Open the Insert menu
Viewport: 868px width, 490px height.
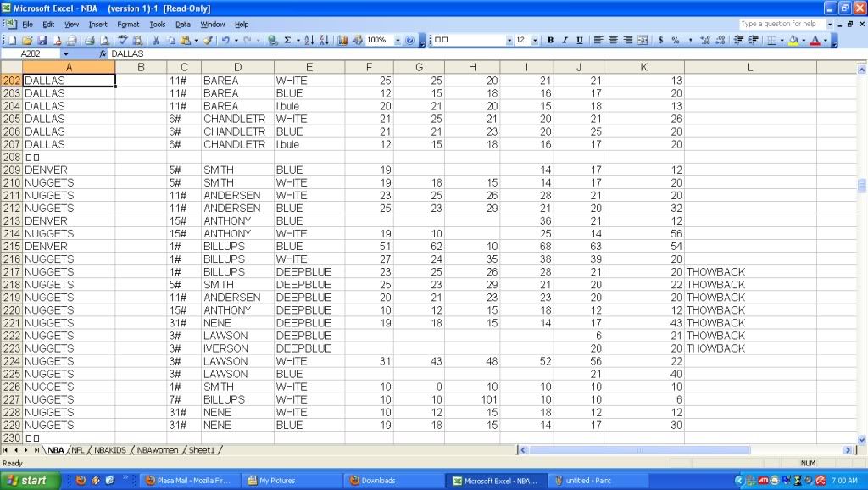point(98,25)
